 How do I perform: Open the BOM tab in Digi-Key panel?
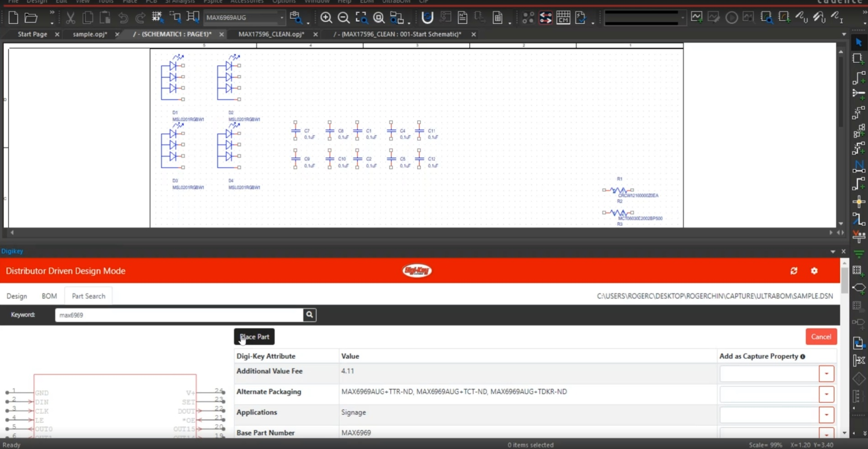coord(49,296)
